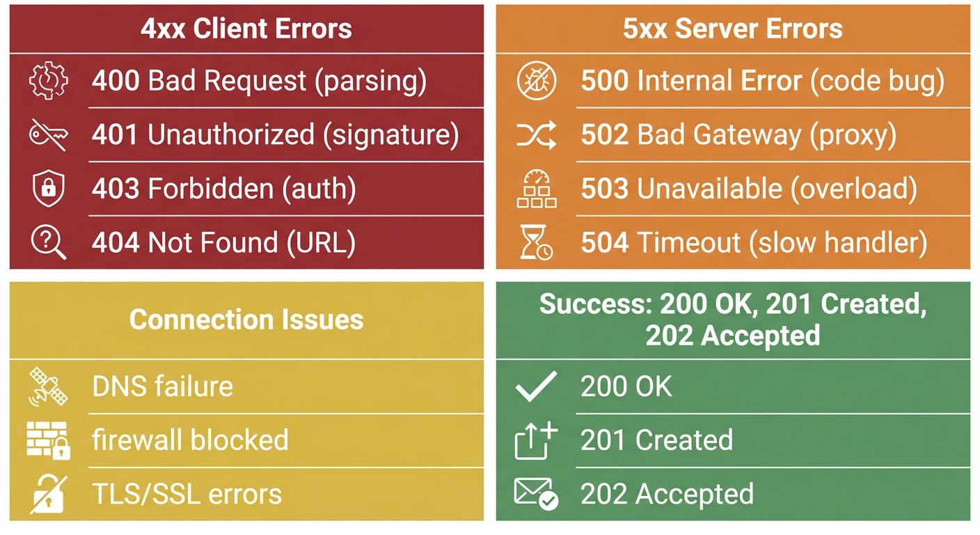Click the gear icon beside 400 Bad Request

click(x=48, y=82)
